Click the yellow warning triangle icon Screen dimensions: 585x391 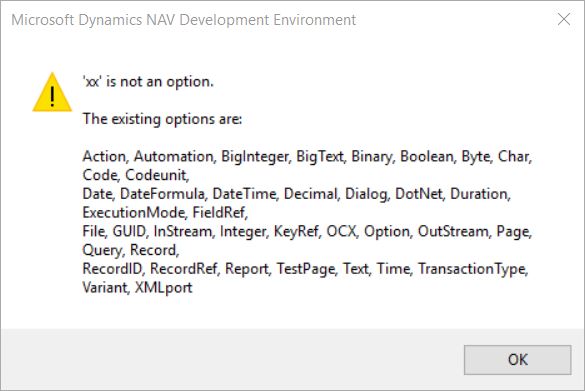pos(52,92)
